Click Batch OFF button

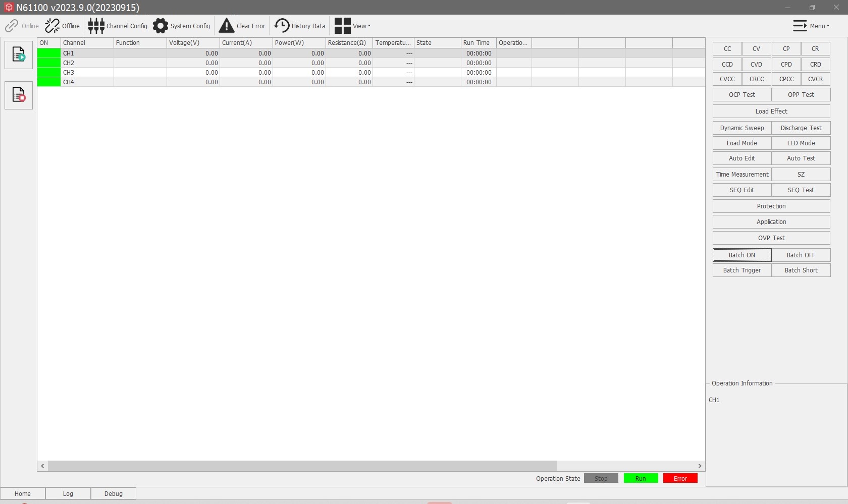pyautogui.click(x=801, y=255)
